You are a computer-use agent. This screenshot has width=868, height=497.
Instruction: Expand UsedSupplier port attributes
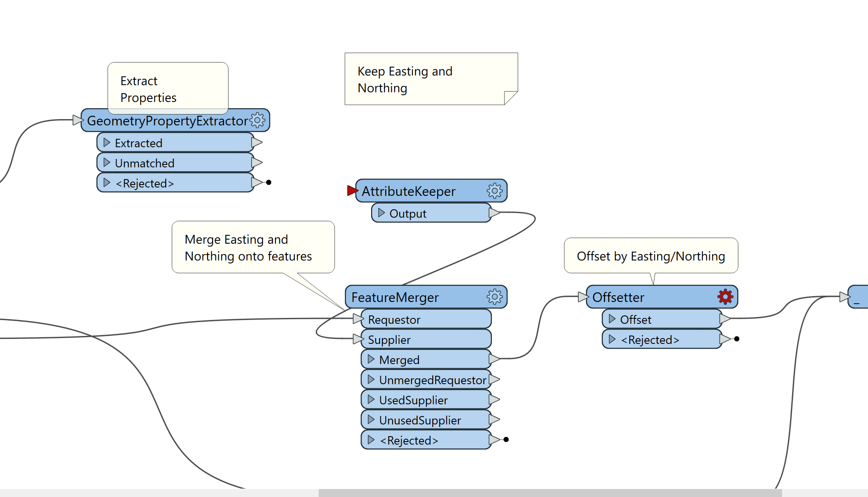coord(371,399)
